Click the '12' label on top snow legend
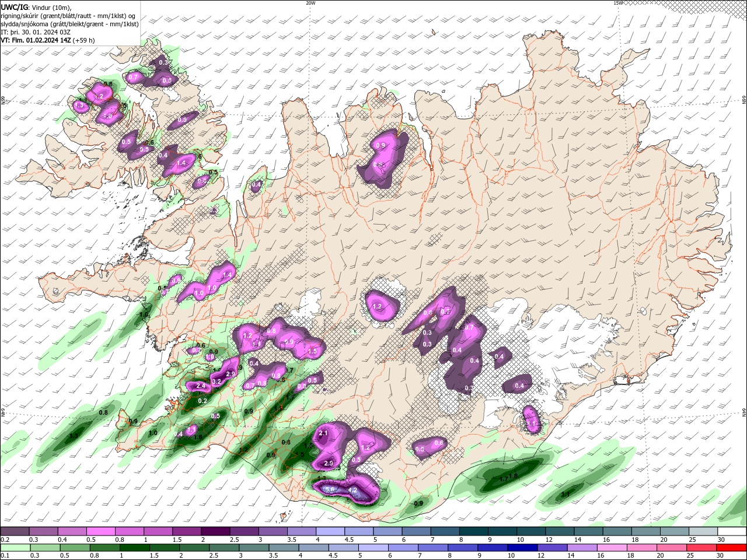The width and height of the screenshot is (747, 560). [x=549, y=539]
